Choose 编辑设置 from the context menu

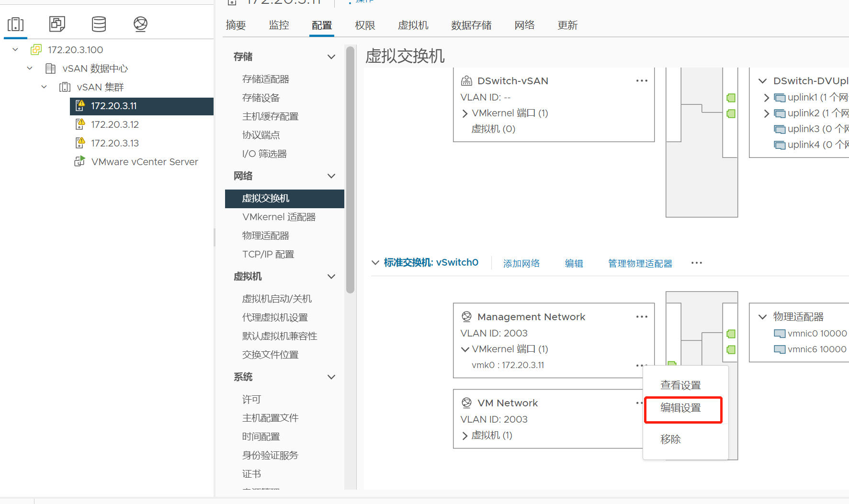click(x=680, y=408)
